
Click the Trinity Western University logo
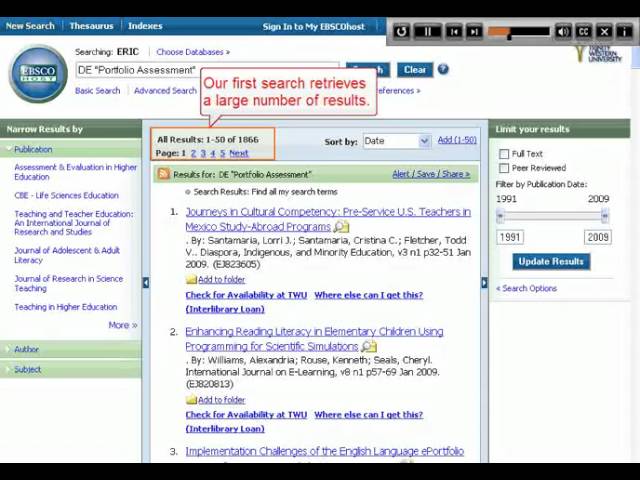point(598,54)
